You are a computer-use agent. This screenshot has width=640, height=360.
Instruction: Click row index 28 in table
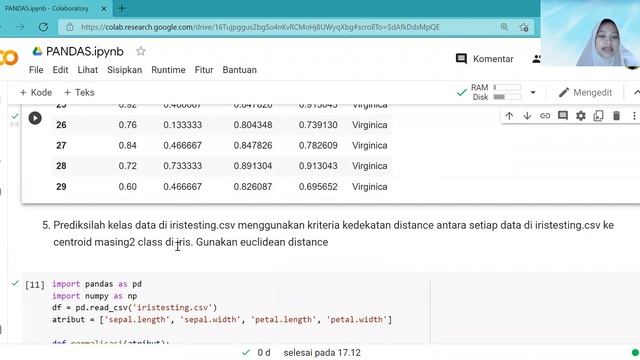(61, 166)
